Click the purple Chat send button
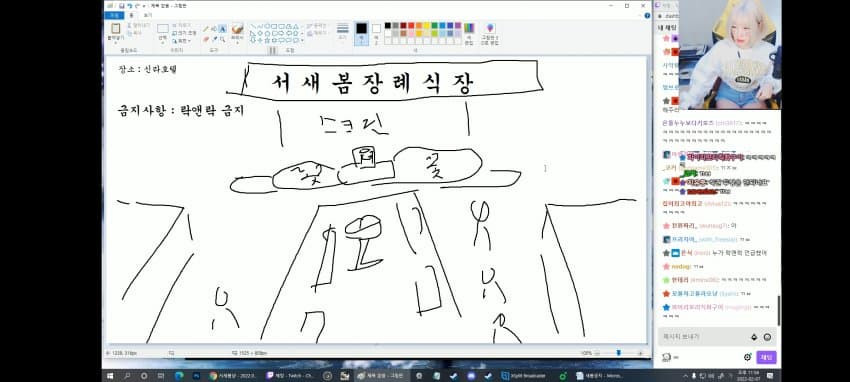Screen dimensions: 850x382 [x=767, y=357]
